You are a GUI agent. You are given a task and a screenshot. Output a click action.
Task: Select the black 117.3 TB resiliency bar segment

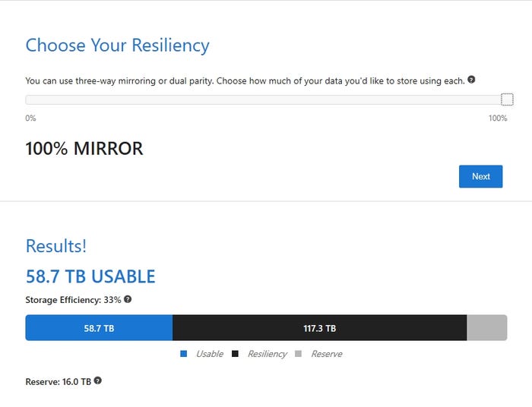(319, 328)
